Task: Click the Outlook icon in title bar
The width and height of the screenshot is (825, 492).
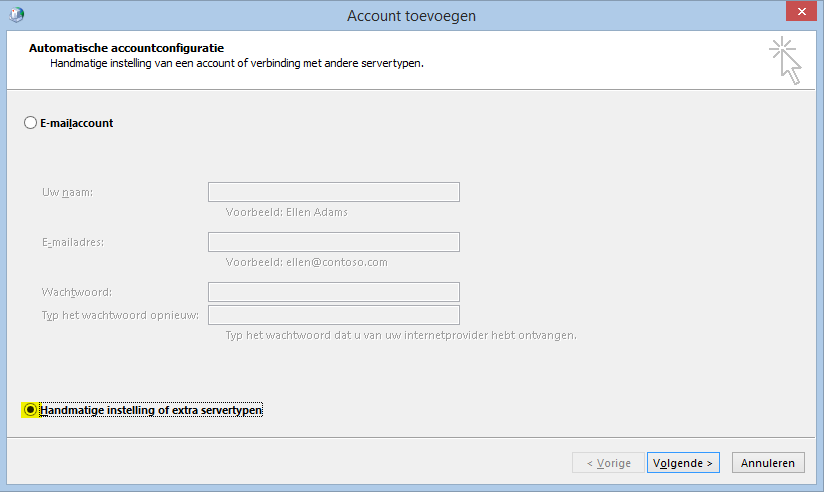Action: coord(15,15)
